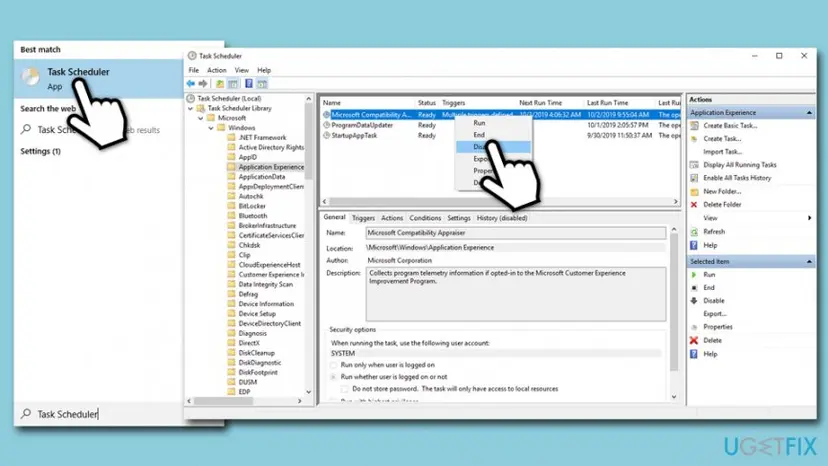Click the Help icon under Selected Item

click(694, 354)
